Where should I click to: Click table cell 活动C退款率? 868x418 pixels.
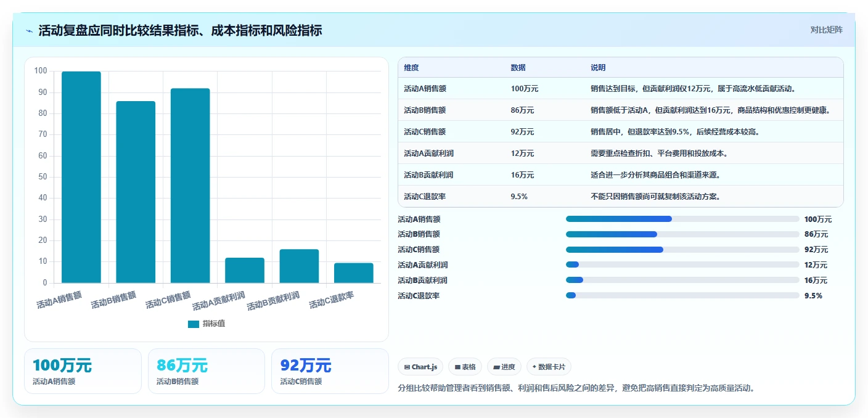tap(425, 197)
